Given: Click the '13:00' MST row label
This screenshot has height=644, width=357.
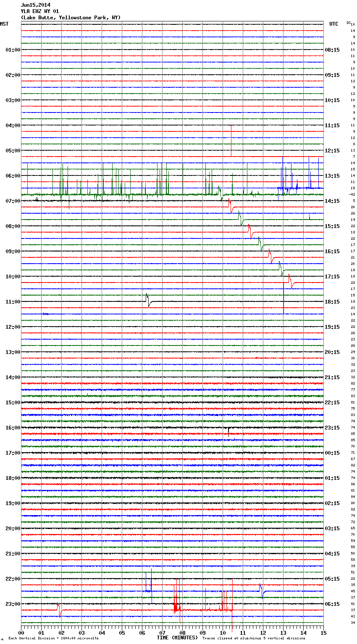Looking at the screenshot, I should 13,352.
